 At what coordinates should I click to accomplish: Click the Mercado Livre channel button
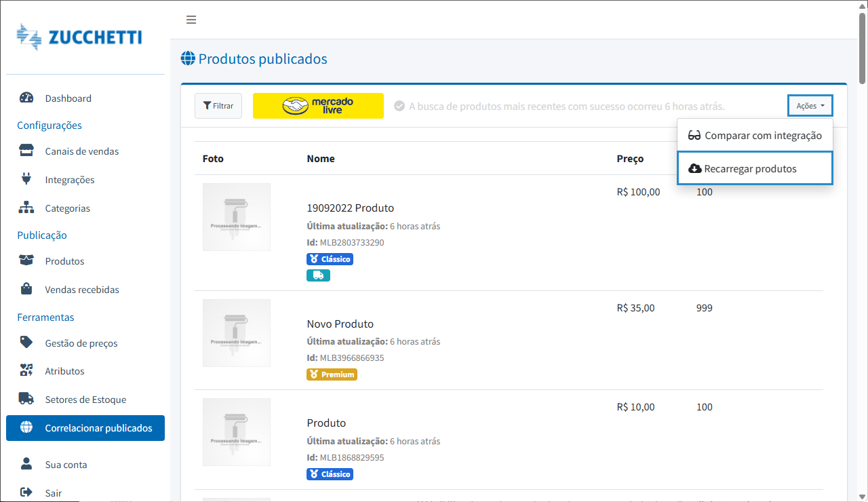pos(318,106)
